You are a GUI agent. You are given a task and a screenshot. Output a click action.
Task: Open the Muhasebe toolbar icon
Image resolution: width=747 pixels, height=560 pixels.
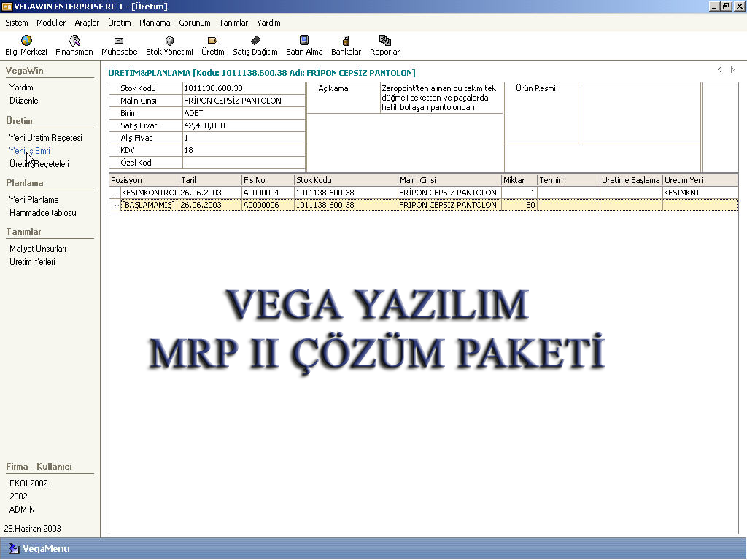tap(119, 41)
